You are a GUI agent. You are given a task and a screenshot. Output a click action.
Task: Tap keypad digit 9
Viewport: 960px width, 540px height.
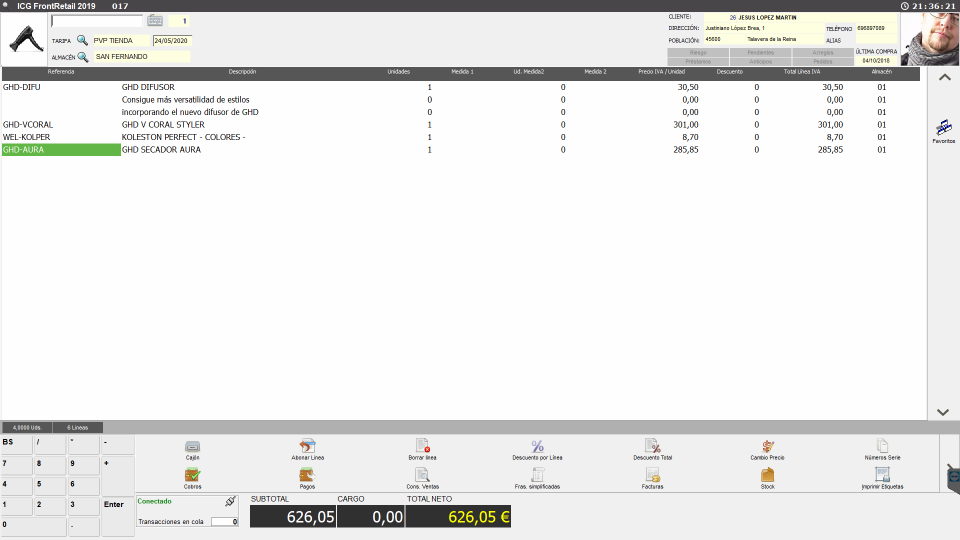pos(84,466)
